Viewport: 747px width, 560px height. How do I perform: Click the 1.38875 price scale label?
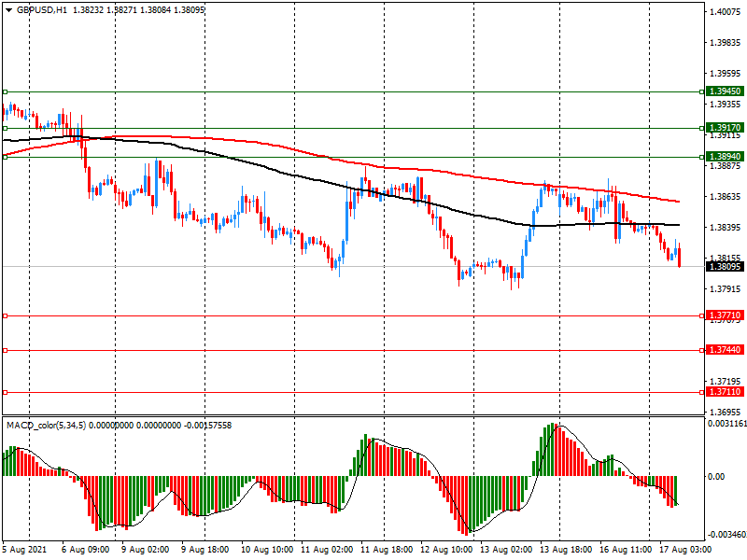(726, 166)
